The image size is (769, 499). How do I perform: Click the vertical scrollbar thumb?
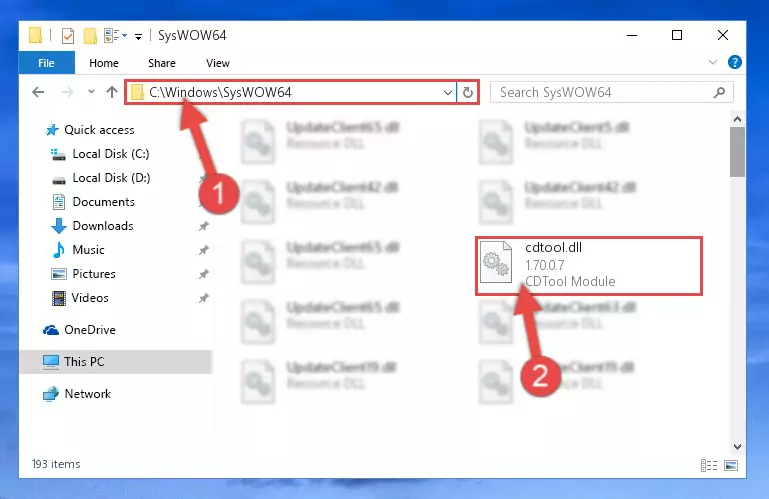[x=737, y=152]
